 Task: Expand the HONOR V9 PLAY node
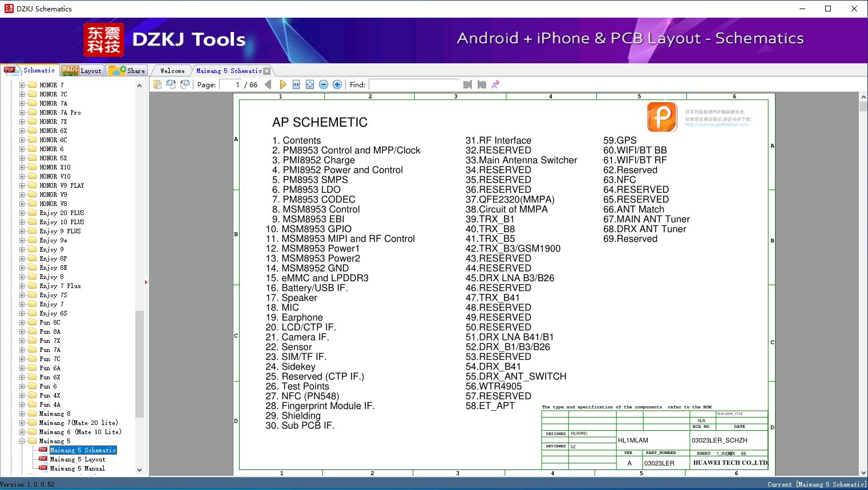coord(22,185)
